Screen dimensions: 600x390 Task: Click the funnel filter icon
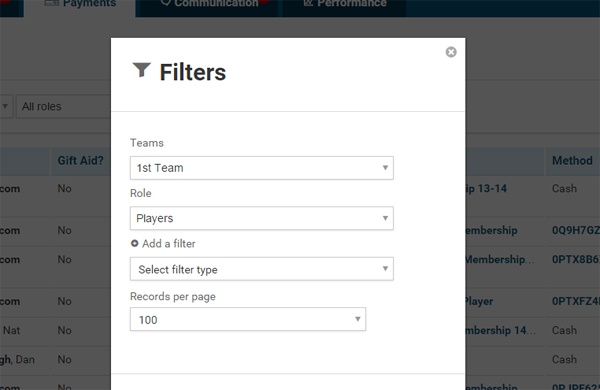click(142, 70)
